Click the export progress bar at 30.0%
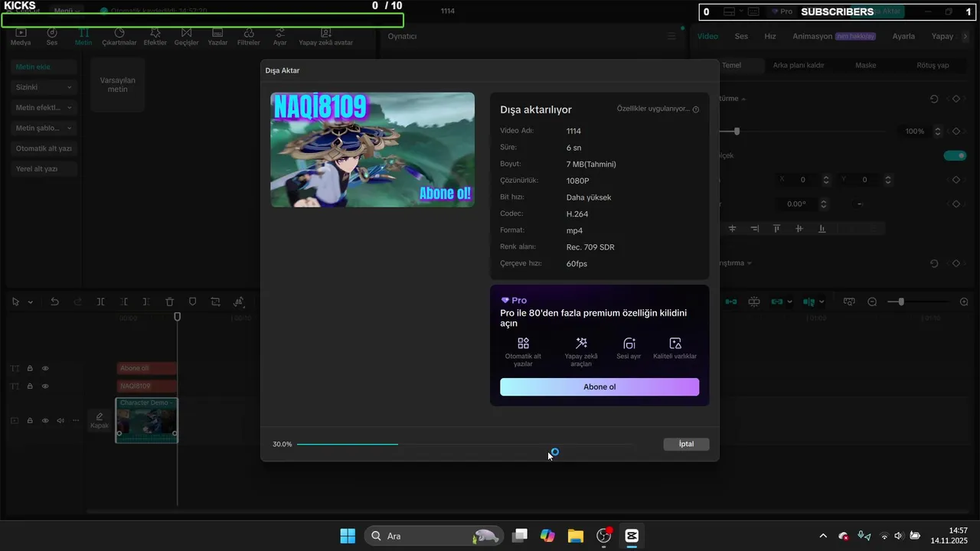Screen dimensions: 980x551 pos(465,444)
